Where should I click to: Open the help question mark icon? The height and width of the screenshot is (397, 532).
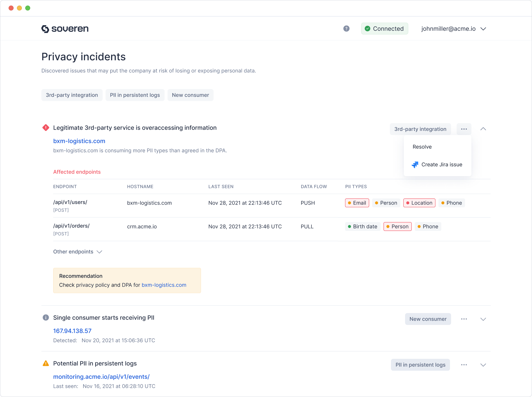[x=346, y=29]
